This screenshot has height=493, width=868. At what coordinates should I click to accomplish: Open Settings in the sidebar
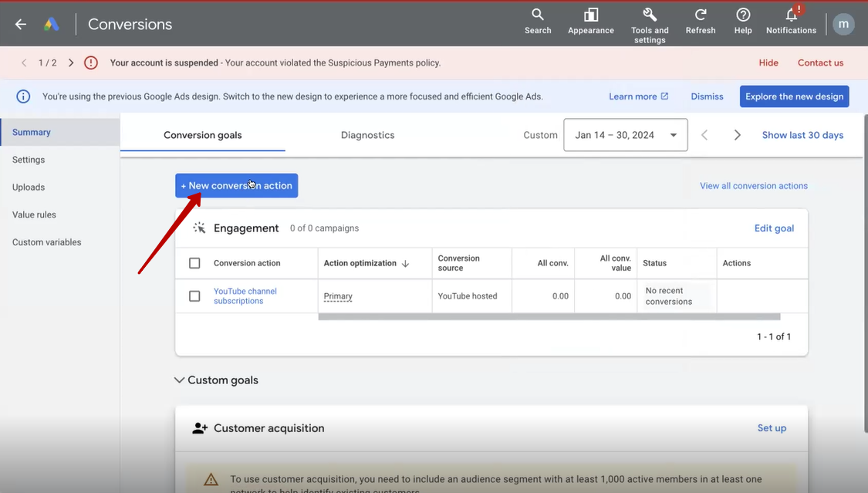[29, 160]
